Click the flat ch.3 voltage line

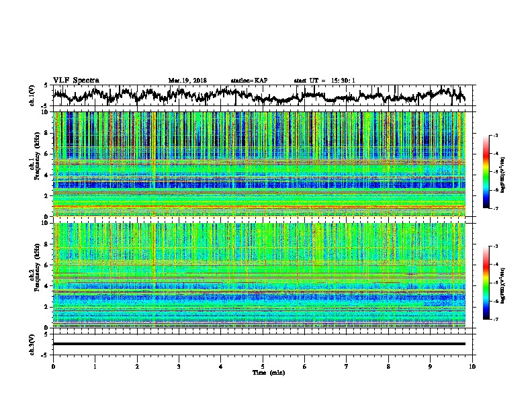pos(259,344)
